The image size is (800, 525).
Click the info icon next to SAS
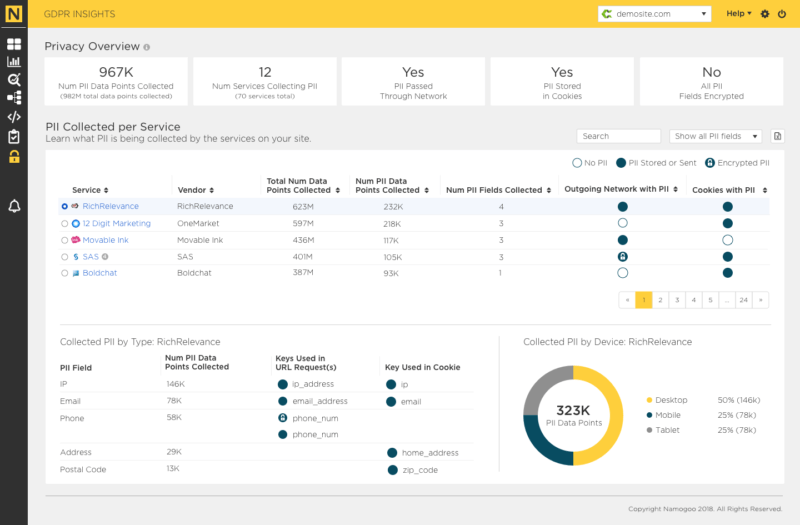click(105, 257)
